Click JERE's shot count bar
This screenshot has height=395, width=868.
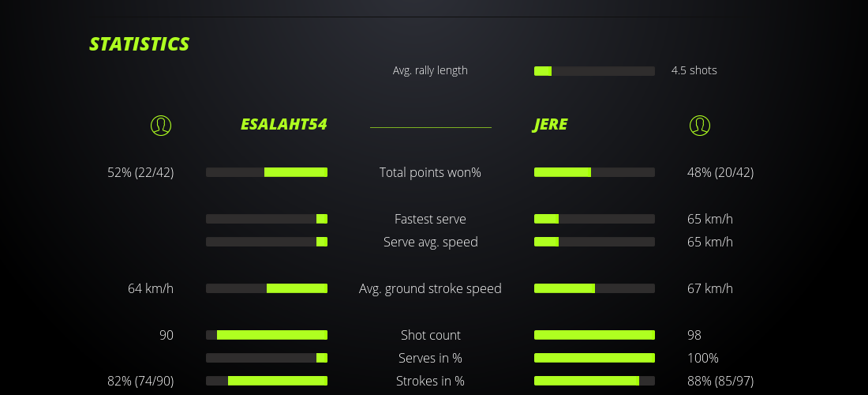pyautogui.click(x=594, y=335)
